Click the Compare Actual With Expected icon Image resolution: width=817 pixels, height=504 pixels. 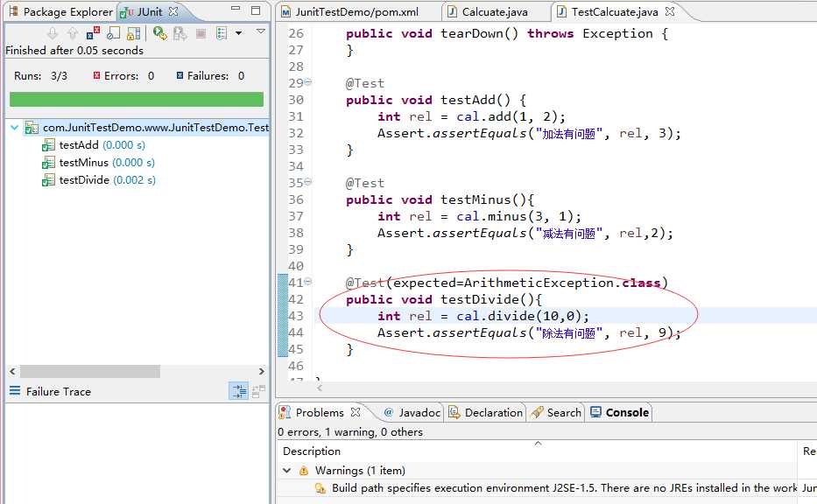[x=258, y=391]
